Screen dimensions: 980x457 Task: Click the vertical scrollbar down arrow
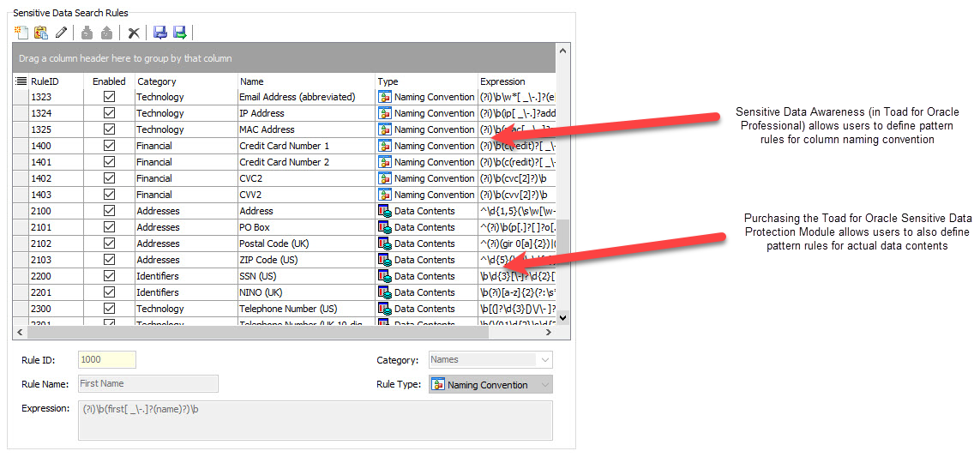click(563, 317)
